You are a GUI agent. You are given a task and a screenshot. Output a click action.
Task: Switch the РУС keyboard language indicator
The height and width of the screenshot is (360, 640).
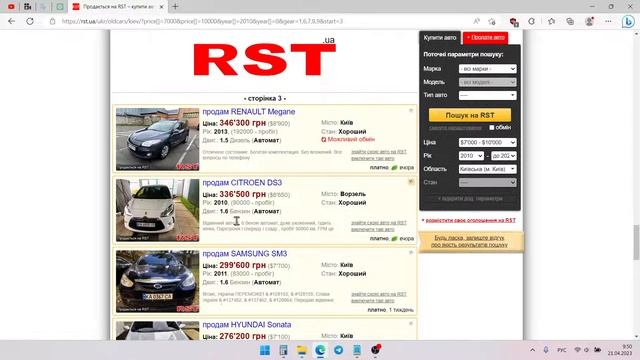[x=562, y=350]
